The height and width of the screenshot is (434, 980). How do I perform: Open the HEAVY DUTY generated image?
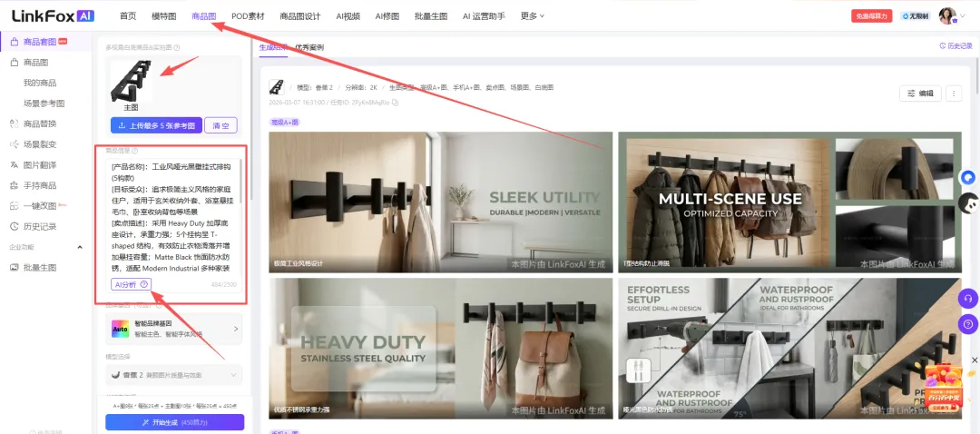coord(441,349)
